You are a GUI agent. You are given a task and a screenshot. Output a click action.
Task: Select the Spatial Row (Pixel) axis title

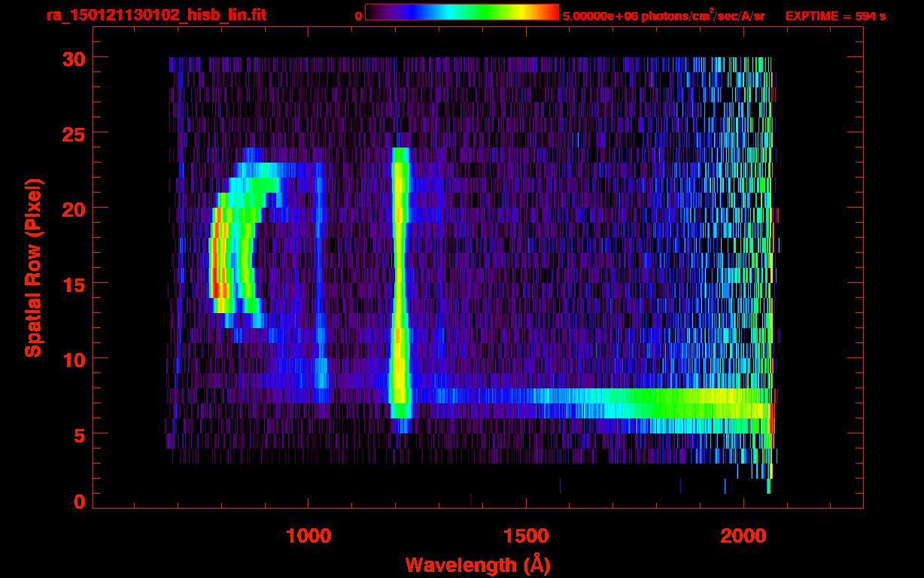coord(32,267)
